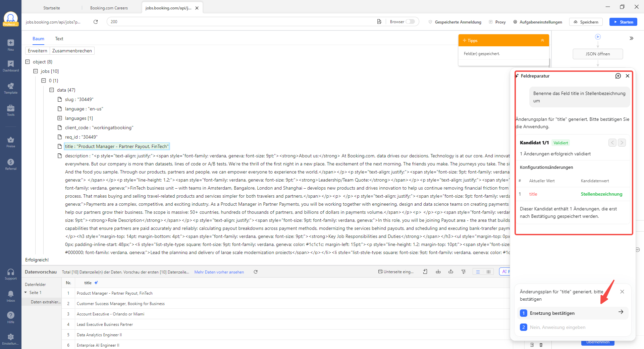Switch to the Startseite tab

click(52, 8)
